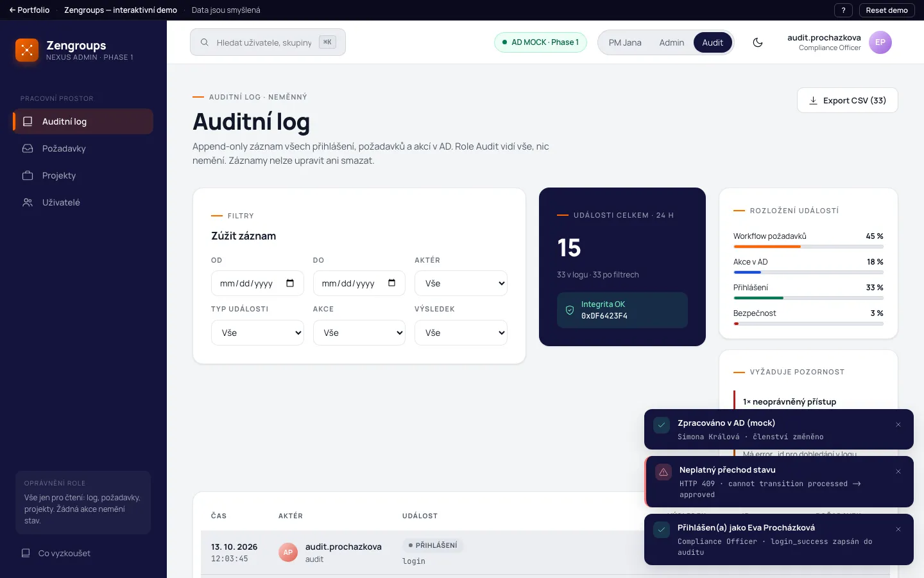This screenshot has width=924, height=578.
Task: Click the '1× neoprávněný přístup' alert
Action: click(x=789, y=402)
